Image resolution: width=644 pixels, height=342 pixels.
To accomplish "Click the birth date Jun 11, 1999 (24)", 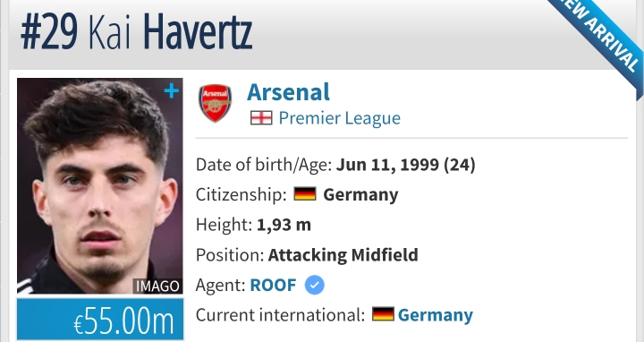I will pos(406,165).
